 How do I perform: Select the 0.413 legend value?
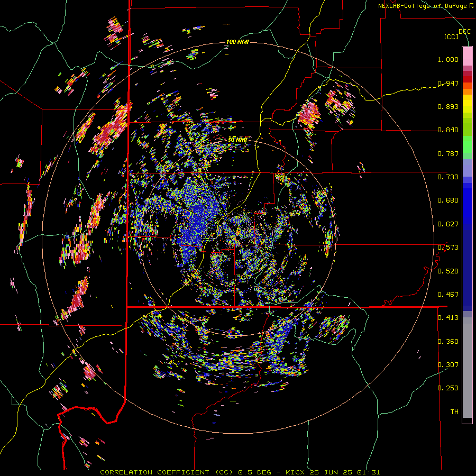tap(448, 318)
